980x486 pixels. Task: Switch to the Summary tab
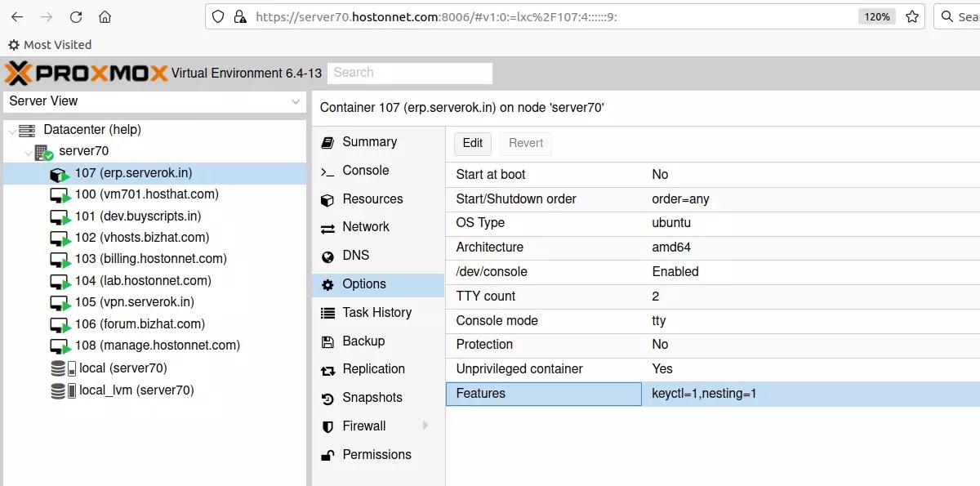369,141
